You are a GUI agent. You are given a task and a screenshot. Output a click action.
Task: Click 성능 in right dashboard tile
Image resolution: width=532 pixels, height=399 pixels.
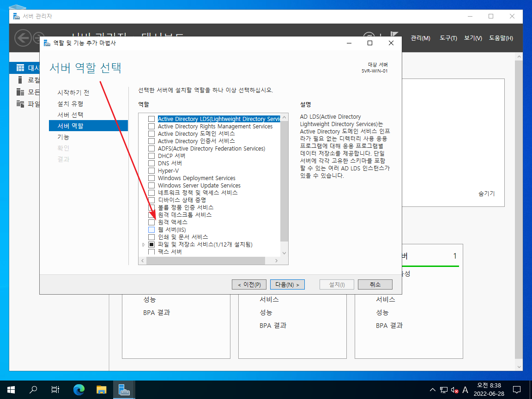[x=382, y=313]
